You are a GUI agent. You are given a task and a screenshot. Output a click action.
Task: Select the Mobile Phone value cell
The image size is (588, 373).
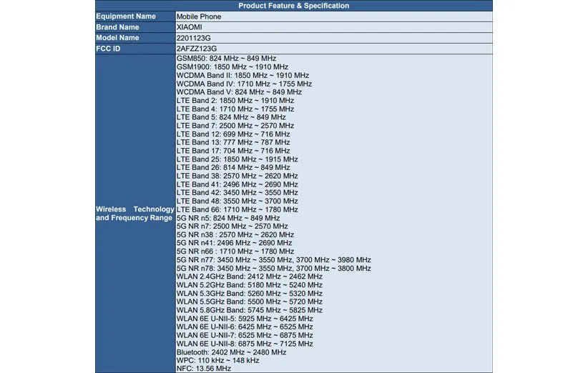199,16
